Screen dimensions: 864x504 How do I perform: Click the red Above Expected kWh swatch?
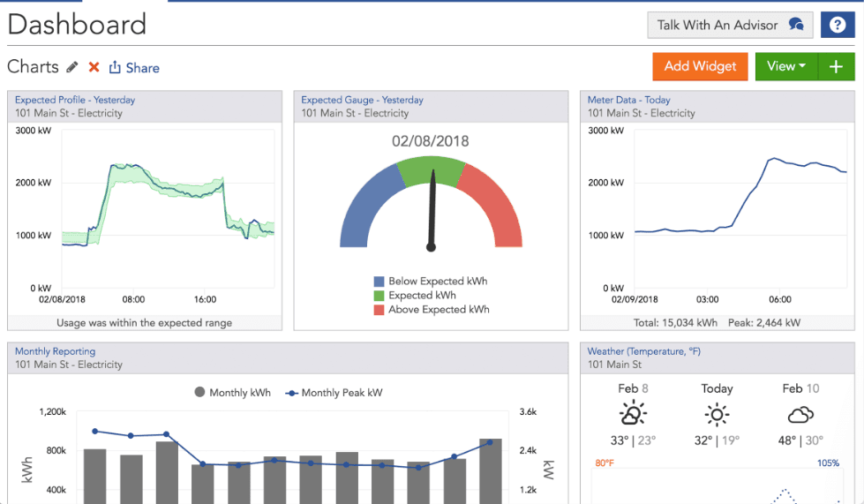379,310
